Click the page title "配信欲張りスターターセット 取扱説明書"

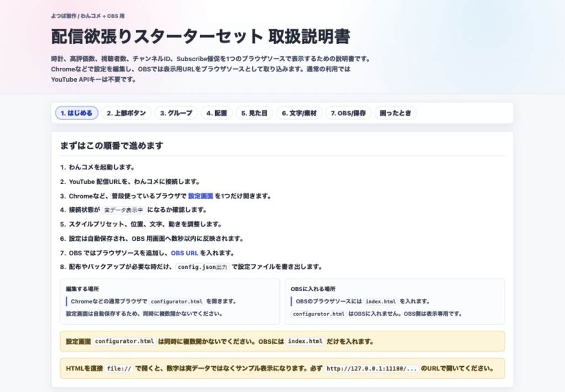201,36
